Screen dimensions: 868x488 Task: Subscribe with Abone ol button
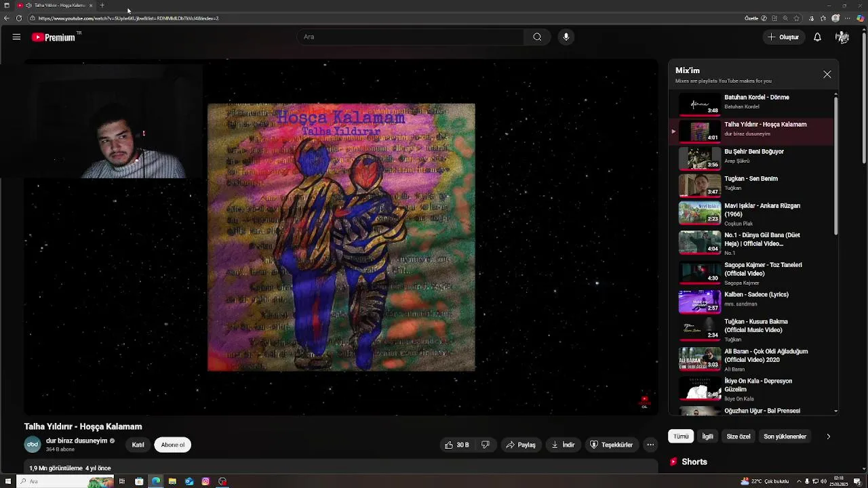173,445
